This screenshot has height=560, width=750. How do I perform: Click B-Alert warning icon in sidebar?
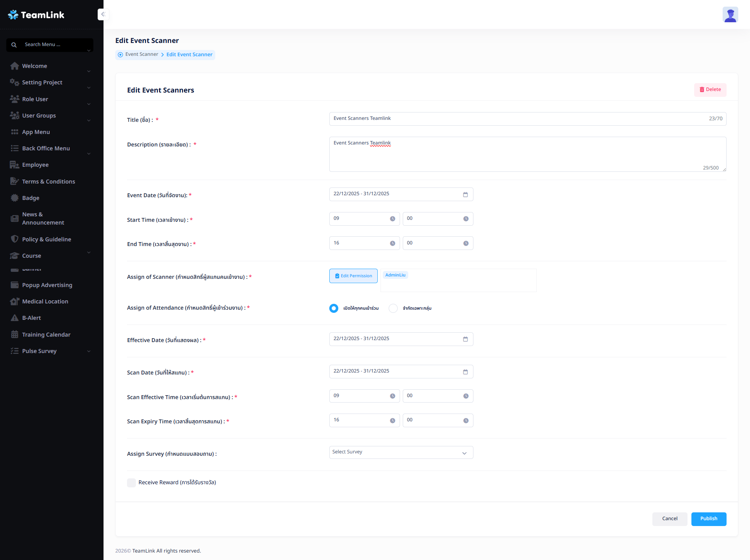point(14,318)
